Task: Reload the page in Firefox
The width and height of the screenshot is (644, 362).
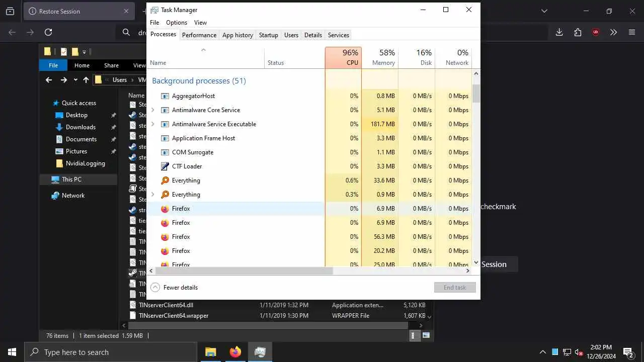Action: [x=48, y=32]
